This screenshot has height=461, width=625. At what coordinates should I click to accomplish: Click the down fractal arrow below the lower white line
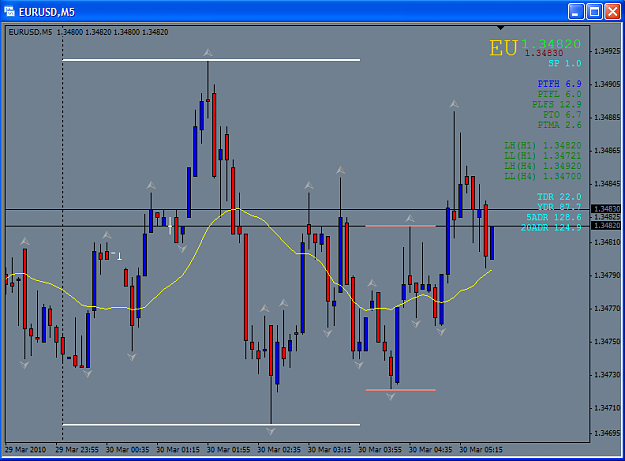pyautogui.click(x=271, y=431)
